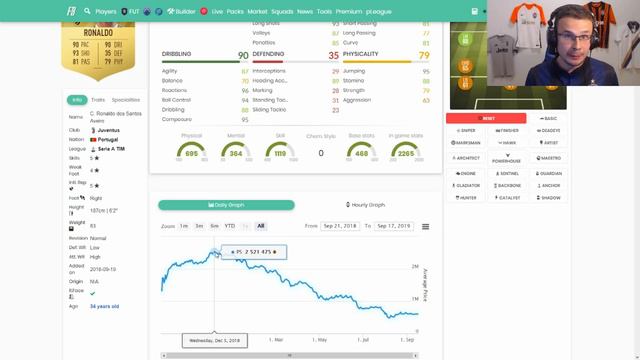Open the Players menu

tap(106, 11)
